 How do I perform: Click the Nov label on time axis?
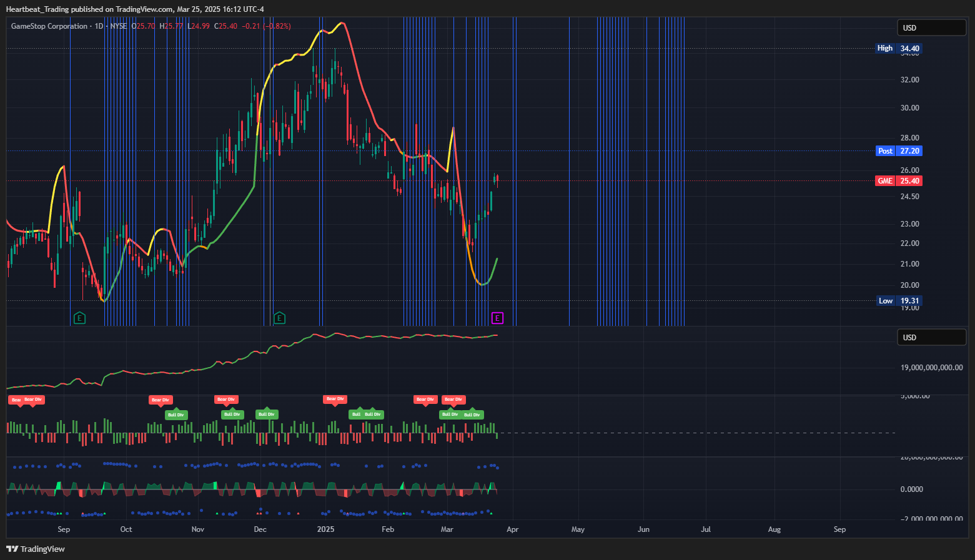(198, 529)
